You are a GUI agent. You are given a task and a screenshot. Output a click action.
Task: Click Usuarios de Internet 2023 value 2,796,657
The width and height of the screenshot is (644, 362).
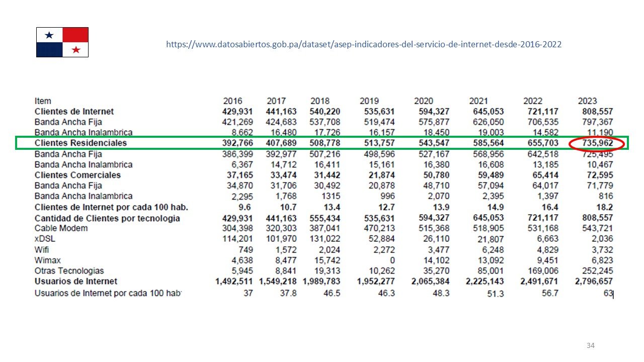click(594, 281)
